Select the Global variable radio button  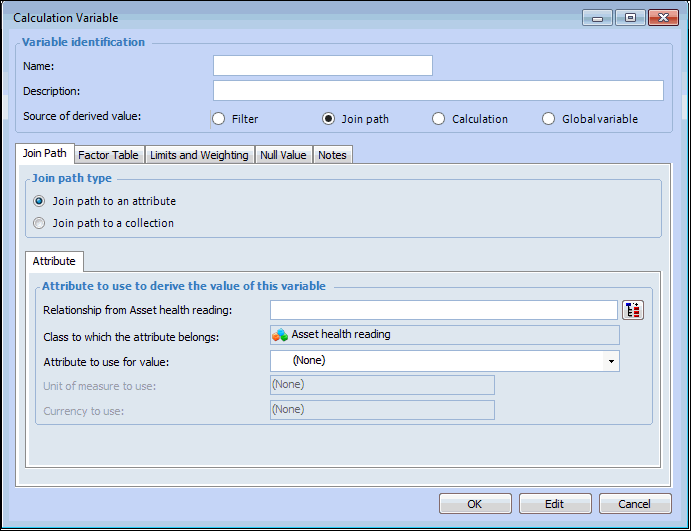pyautogui.click(x=549, y=119)
